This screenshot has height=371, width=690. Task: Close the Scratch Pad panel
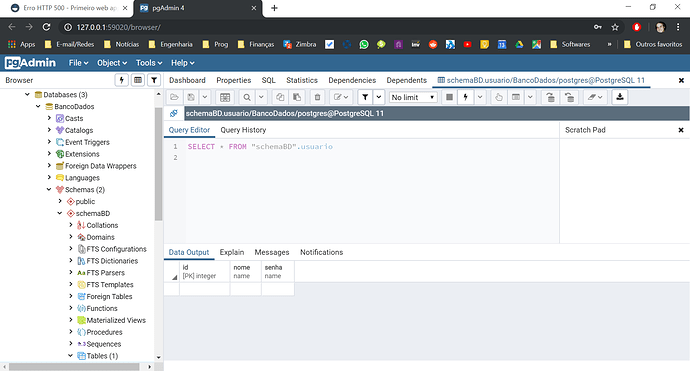click(681, 130)
